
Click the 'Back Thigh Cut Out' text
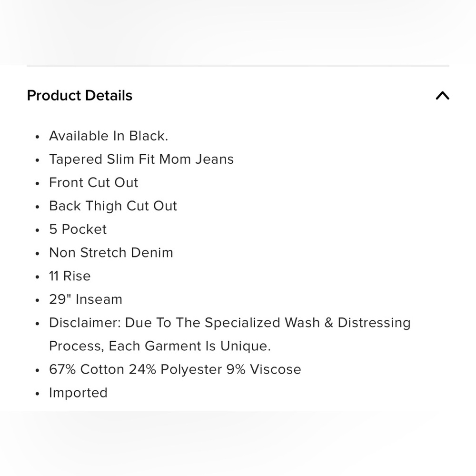pos(113,206)
